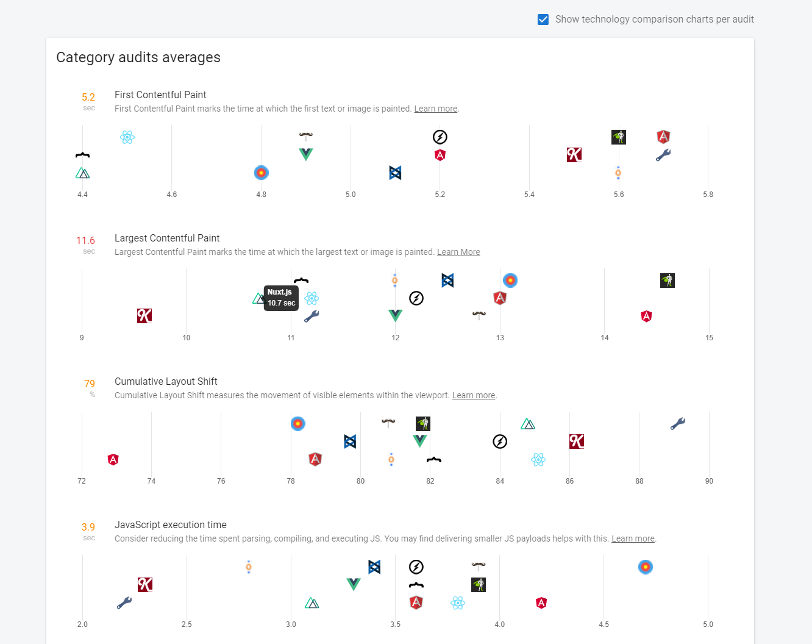This screenshot has height=644, width=812.
Task: Select the blue bowtie icon in JavaScript execution time chart
Action: pyautogui.click(x=374, y=567)
